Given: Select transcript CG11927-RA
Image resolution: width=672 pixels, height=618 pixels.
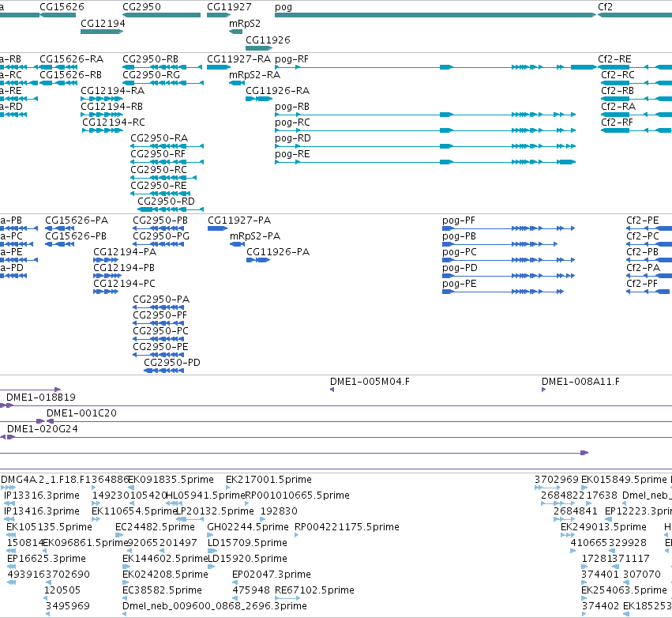Looking at the screenshot, I should (x=219, y=67).
